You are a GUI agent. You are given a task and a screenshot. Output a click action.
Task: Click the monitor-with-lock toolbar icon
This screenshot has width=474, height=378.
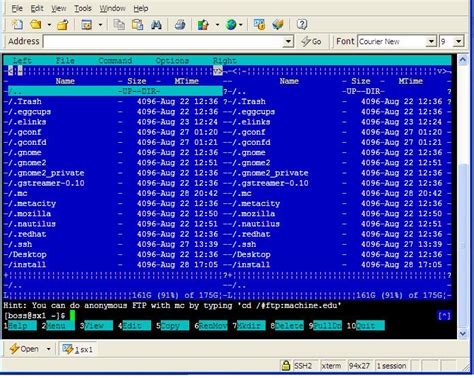point(259,25)
